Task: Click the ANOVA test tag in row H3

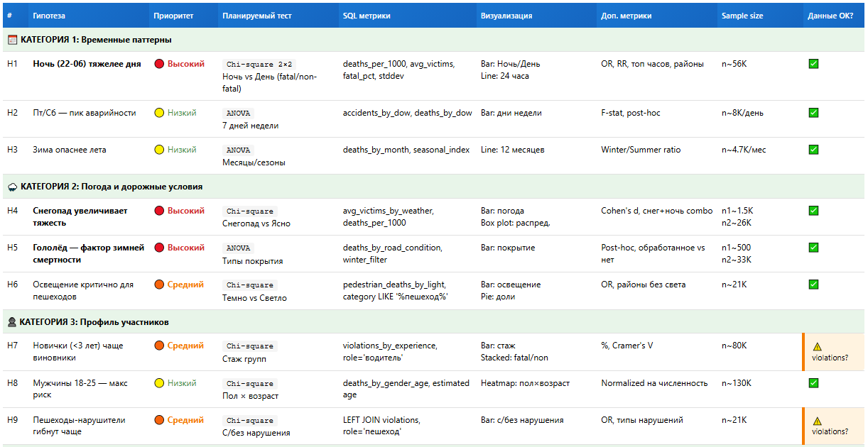Action: click(238, 150)
